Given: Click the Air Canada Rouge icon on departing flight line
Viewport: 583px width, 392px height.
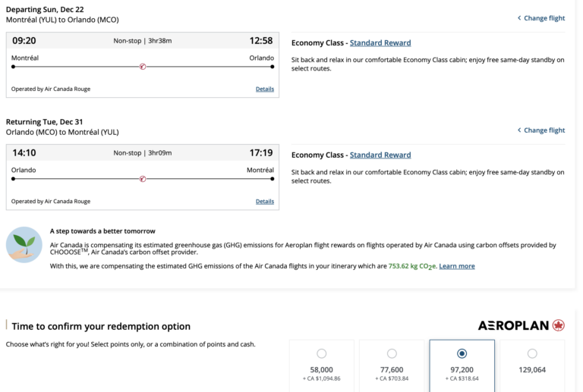Looking at the screenshot, I should [x=143, y=67].
